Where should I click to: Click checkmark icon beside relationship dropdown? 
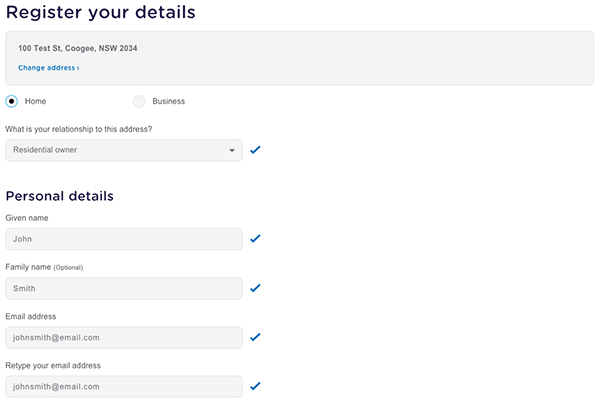255,150
